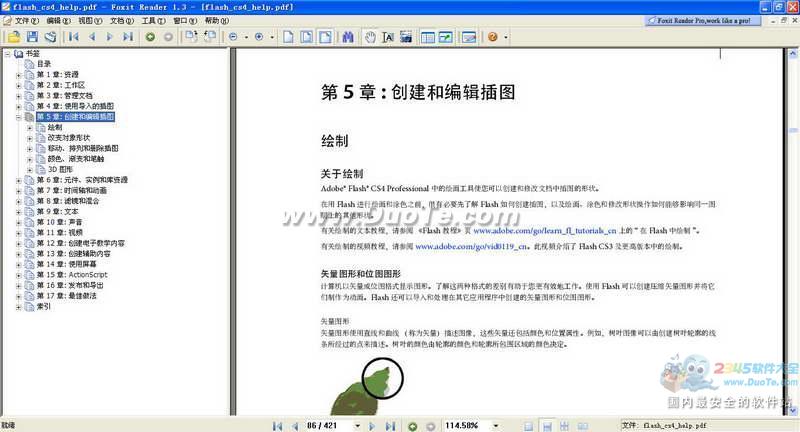The height and width of the screenshot is (432, 800).
Task: Open the 帮助 menu
Action: (217, 21)
